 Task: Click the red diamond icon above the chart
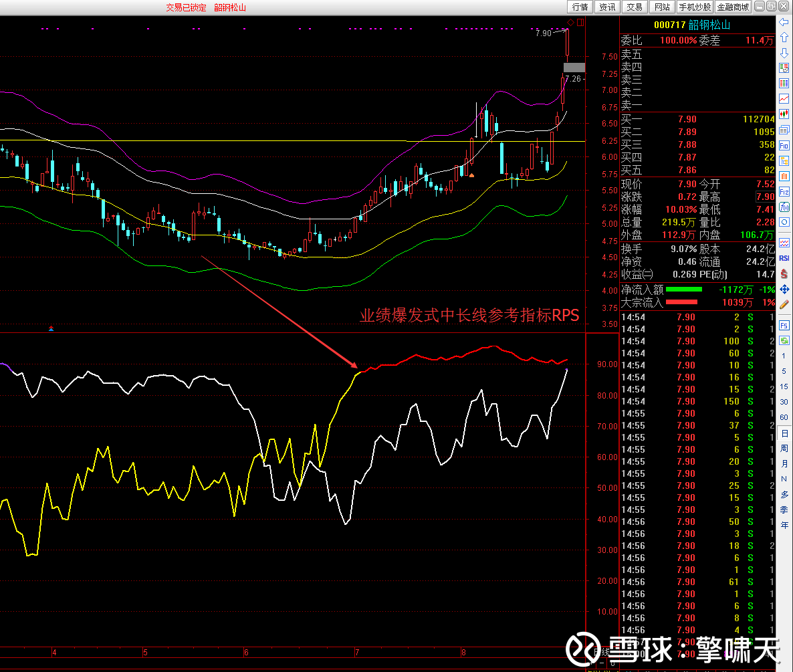coord(570,22)
